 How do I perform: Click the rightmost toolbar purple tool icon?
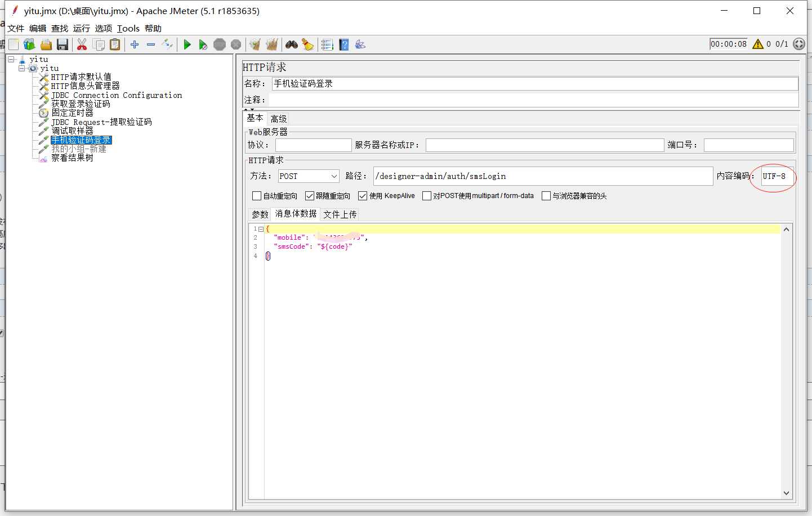tap(360, 44)
